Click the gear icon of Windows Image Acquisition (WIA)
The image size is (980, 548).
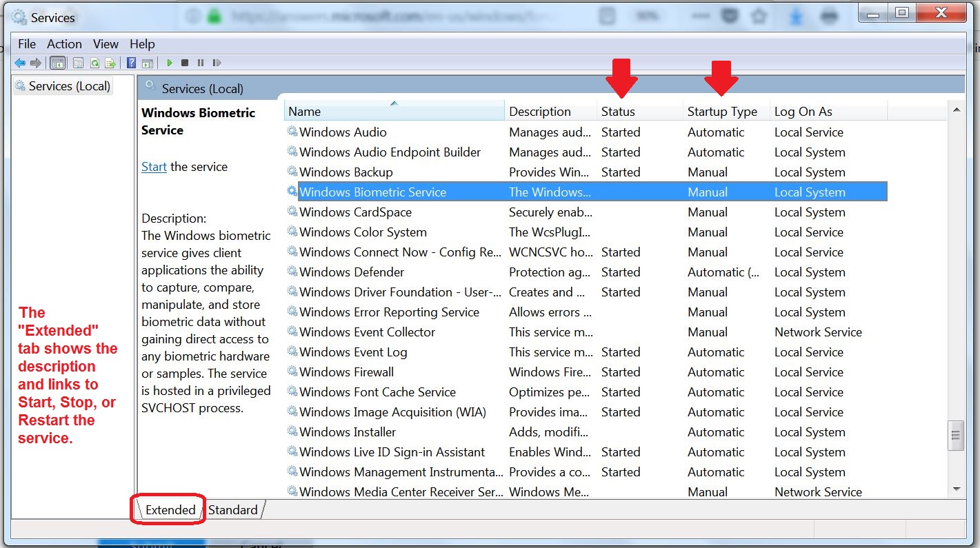292,412
